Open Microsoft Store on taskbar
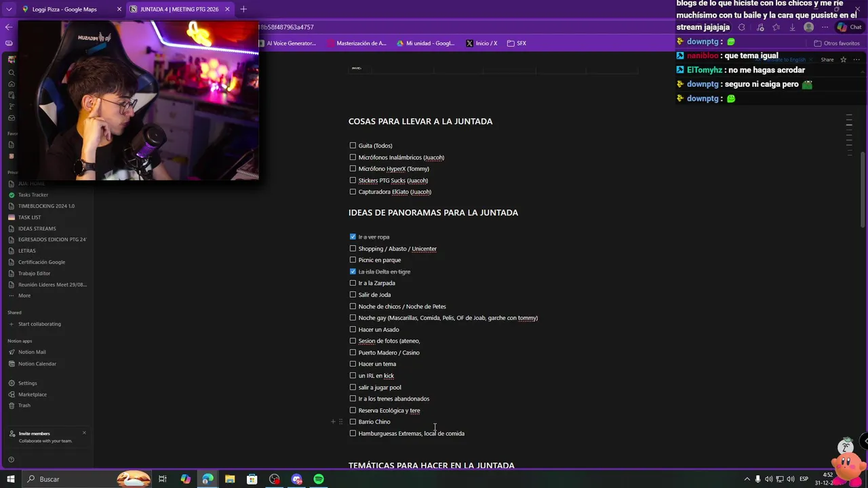Viewport: 868px width, 488px height. (x=252, y=479)
